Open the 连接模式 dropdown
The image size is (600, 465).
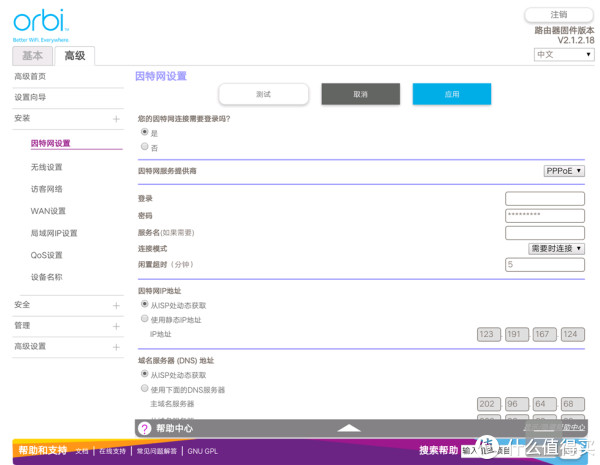[557, 248]
